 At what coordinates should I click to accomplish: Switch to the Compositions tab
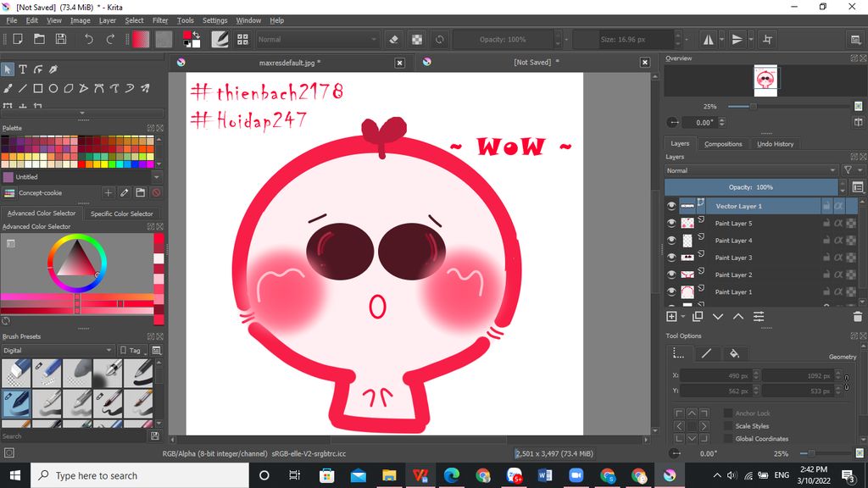click(723, 144)
